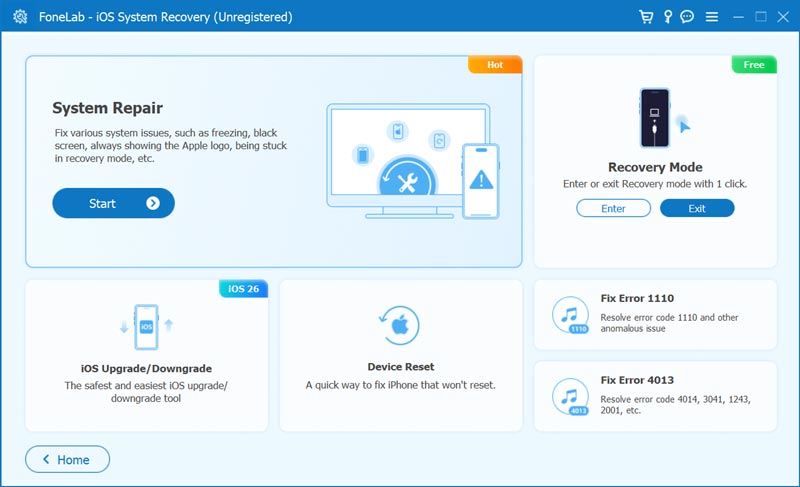Click the Recovery Mode heading
This screenshot has width=800, height=487.
tap(655, 167)
